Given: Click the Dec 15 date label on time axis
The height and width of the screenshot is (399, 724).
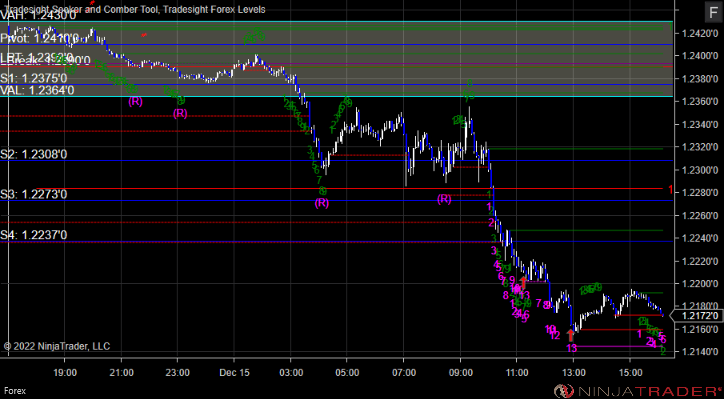Looking at the screenshot, I should [234, 372].
